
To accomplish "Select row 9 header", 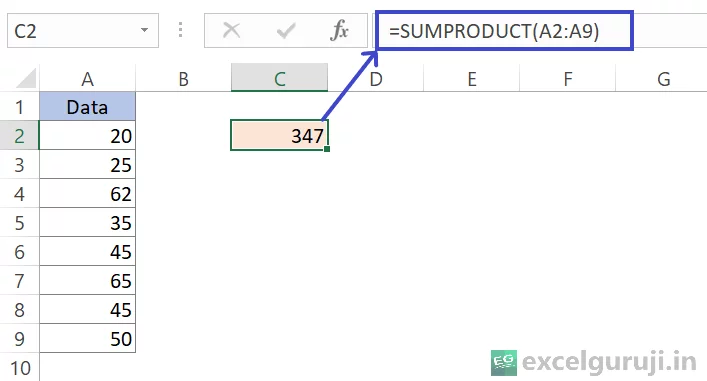I will point(19,338).
